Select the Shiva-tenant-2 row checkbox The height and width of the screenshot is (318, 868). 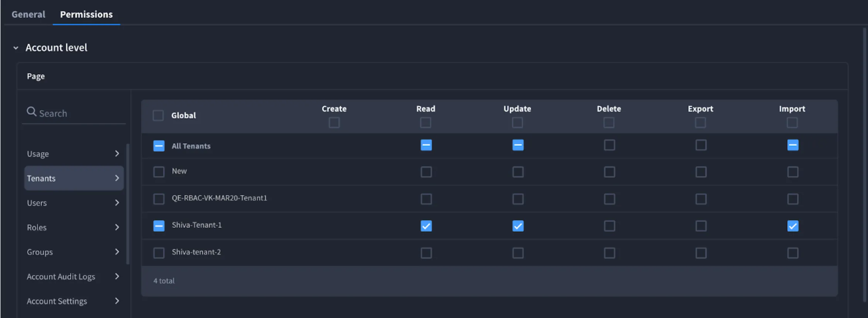tap(159, 253)
